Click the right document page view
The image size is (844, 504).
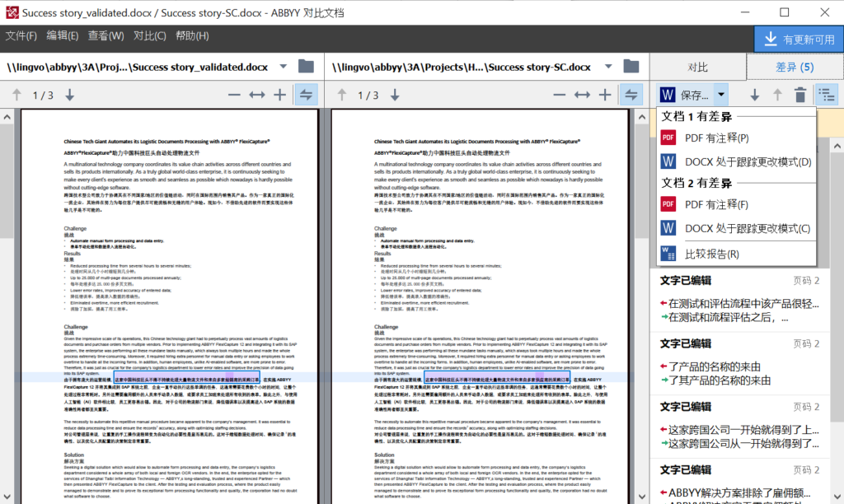coord(480,306)
